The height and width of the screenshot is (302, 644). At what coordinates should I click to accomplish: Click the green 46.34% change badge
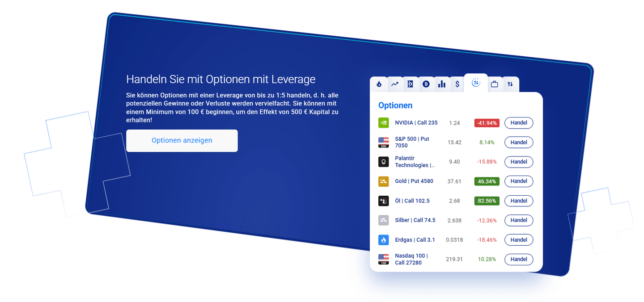point(487,181)
